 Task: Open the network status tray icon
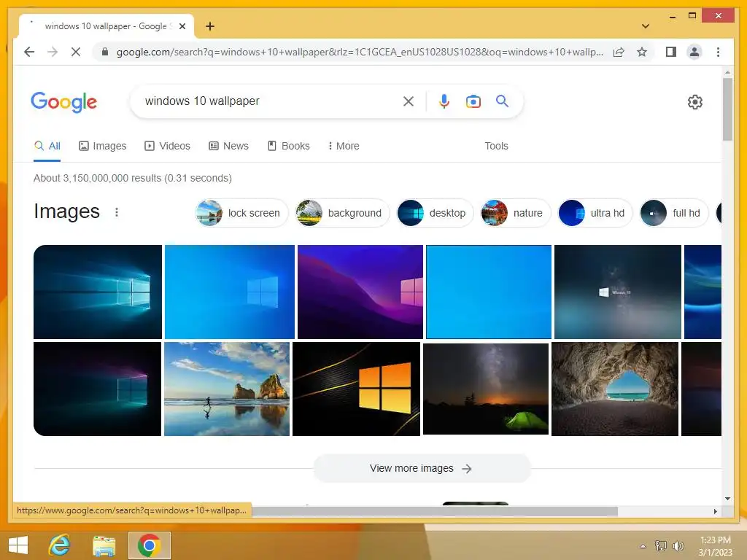(660, 546)
